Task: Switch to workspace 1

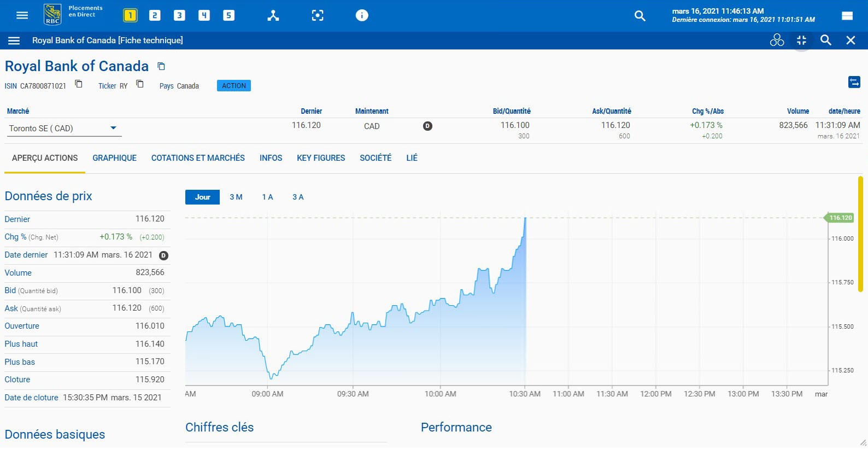Action: [130, 15]
